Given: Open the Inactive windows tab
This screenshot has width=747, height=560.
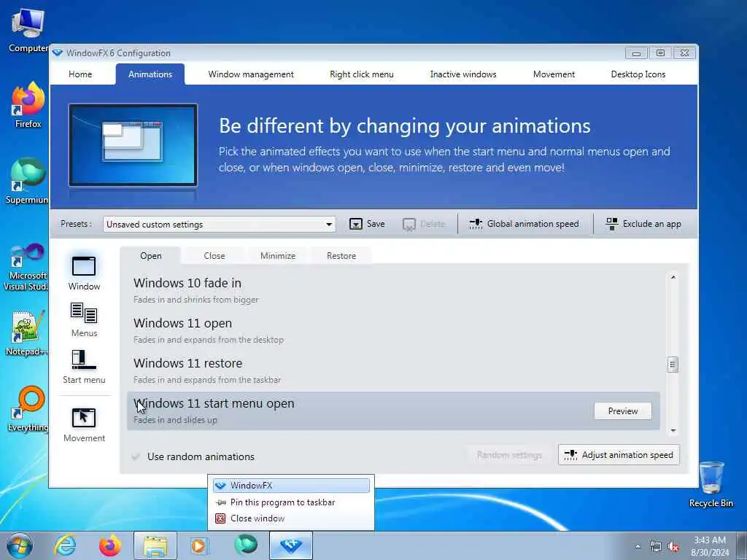Looking at the screenshot, I should click(463, 74).
